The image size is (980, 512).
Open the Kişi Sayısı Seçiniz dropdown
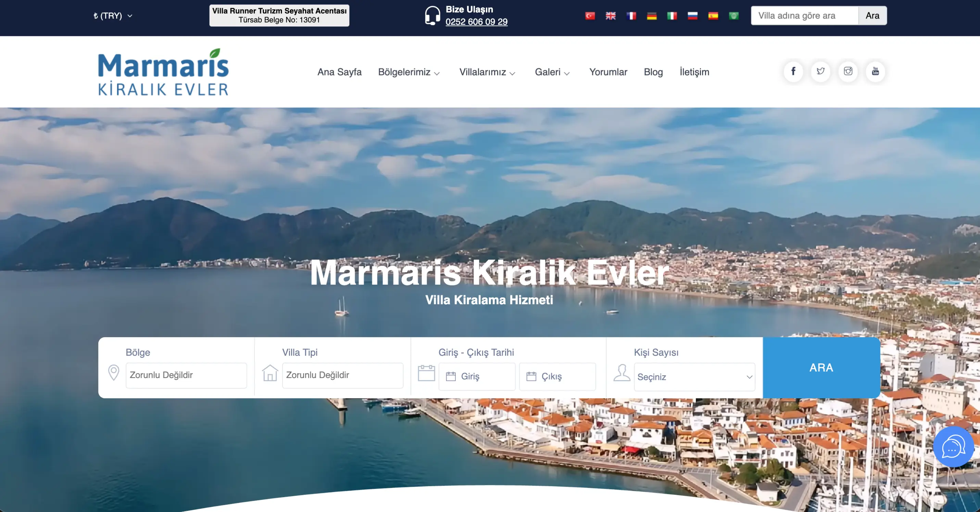694,377
